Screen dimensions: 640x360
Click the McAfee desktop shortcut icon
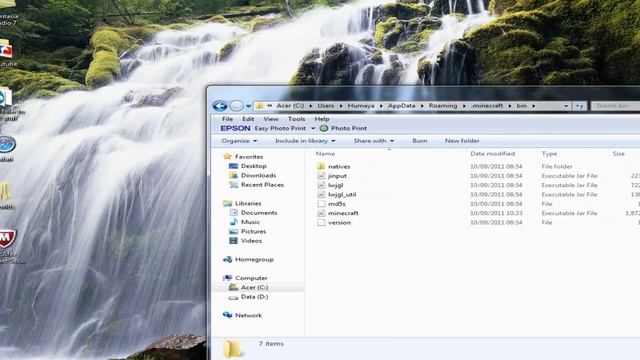click(x=7, y=239)
